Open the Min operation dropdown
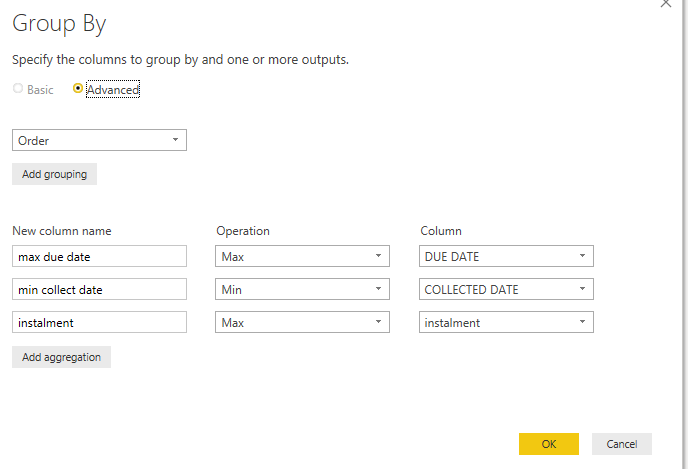 302,289
